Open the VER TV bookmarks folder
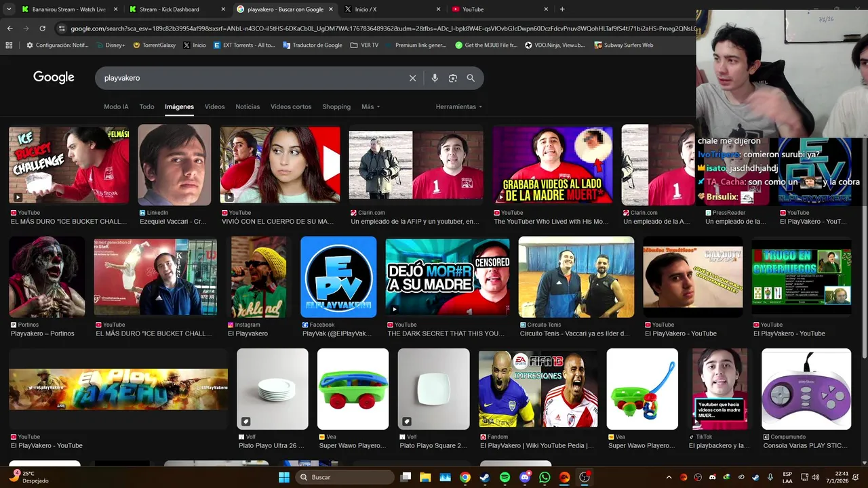The height and width of the screenshot is (488, 868). [x=364, y=45]
